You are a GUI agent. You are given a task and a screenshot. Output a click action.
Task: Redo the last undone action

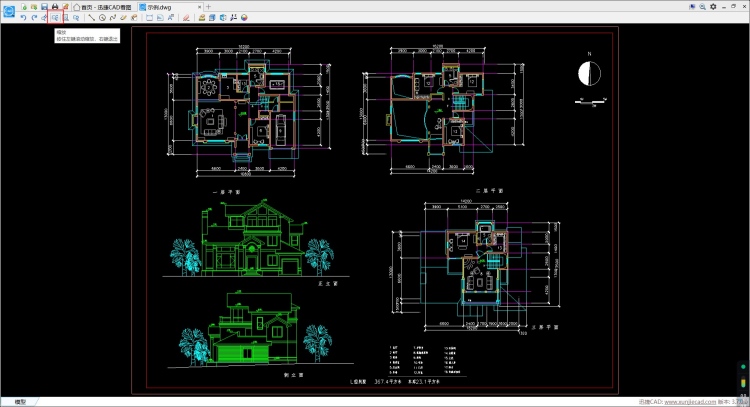[34, 18]
